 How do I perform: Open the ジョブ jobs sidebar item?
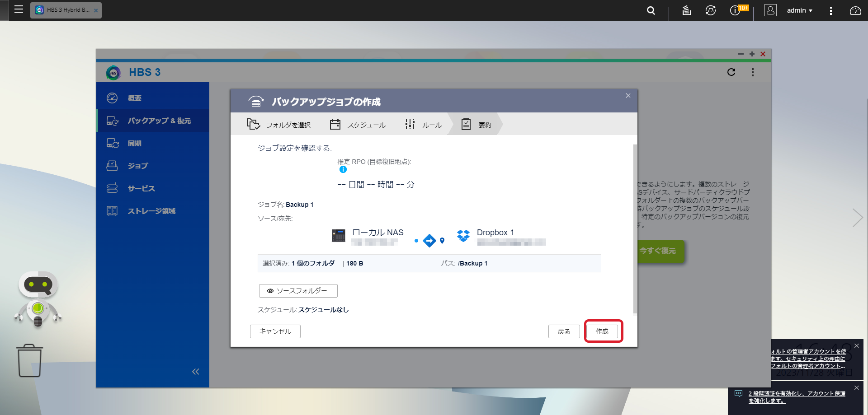click(153, 166)
